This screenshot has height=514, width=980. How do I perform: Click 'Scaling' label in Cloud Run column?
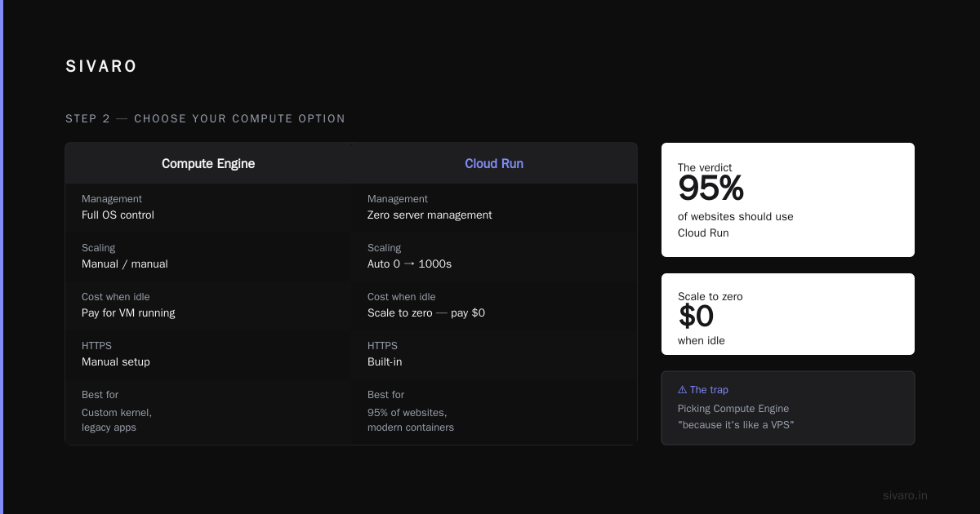click(x=385, y=248)
